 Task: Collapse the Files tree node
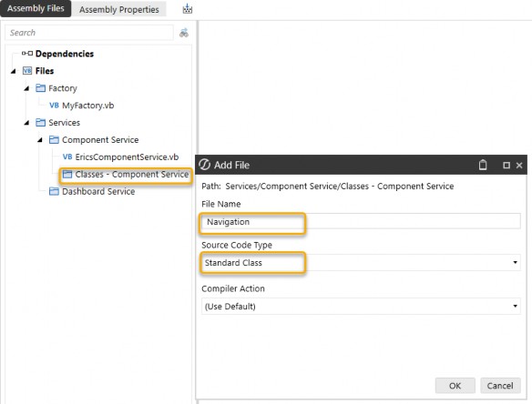tap(14, 71)
